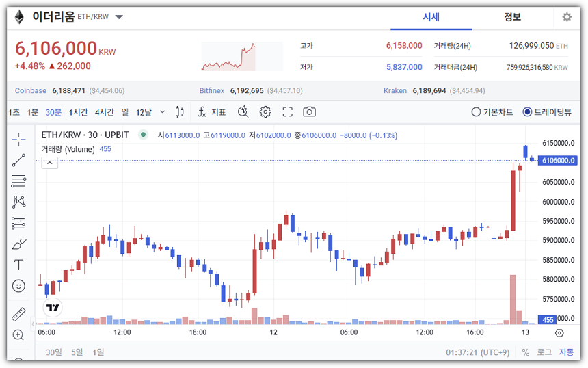Open the emoji icons tool
The height and width of the screenshot is (368, 588).
pos(18,286)
